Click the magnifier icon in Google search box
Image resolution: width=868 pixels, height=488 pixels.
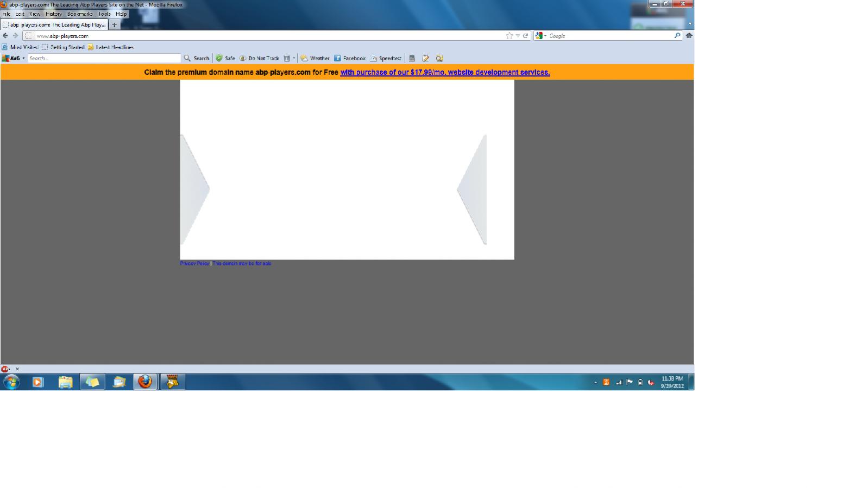[x=677, y=36]
